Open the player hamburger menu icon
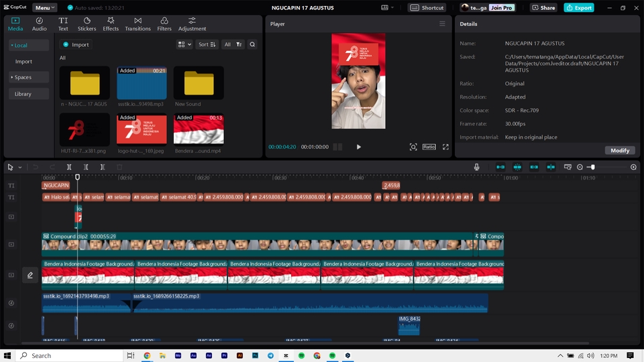The image size is (644, 362). tap(442, 24)
